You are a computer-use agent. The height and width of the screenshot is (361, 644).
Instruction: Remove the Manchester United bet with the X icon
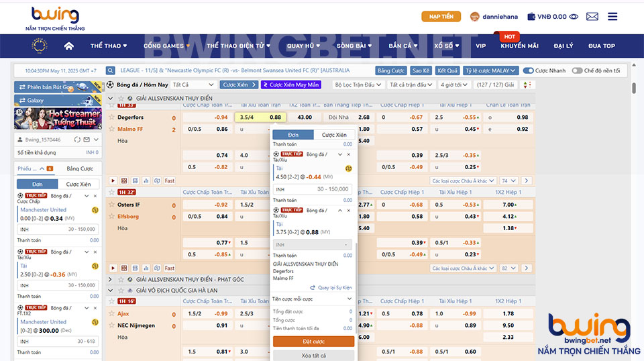(96, 195)
